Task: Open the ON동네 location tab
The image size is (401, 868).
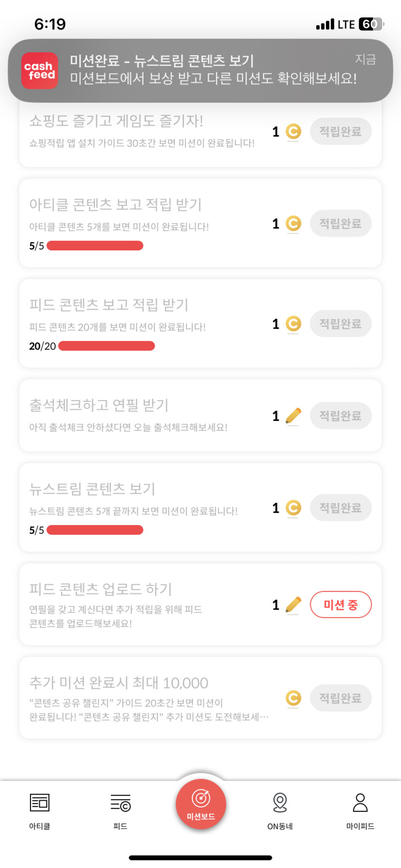Action: 280,803
